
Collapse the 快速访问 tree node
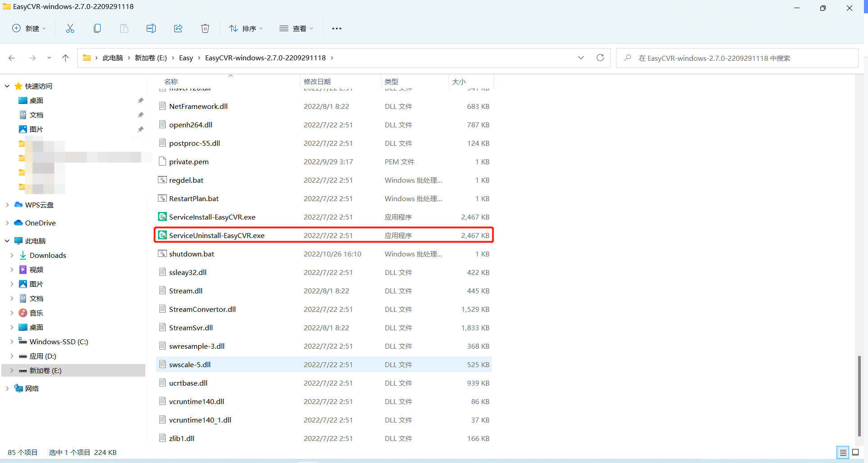click(7, 86)
